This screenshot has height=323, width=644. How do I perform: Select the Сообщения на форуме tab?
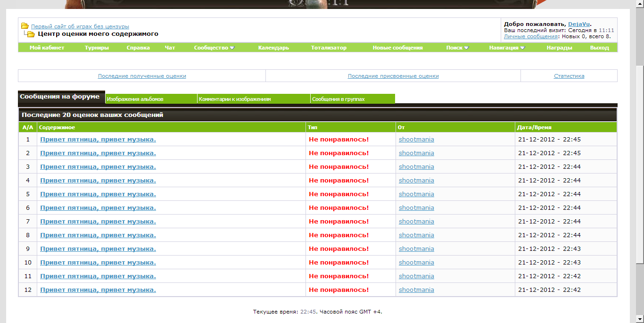[61, 97]
